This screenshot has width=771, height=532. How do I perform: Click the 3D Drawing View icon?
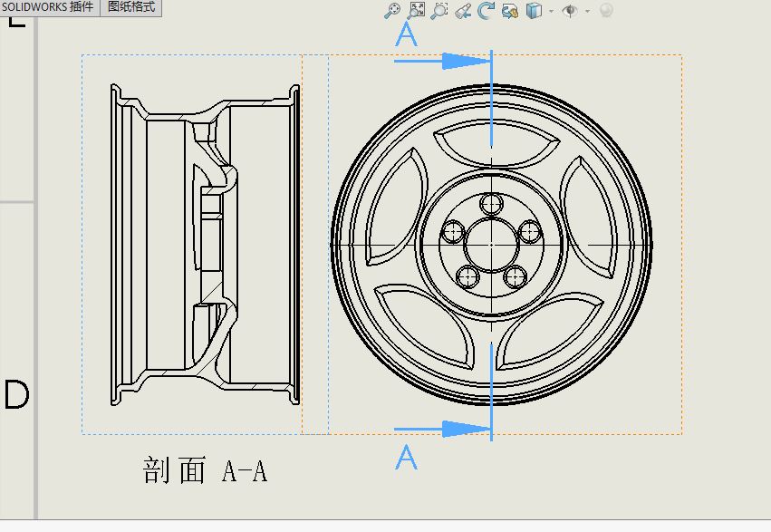point(510,11)
